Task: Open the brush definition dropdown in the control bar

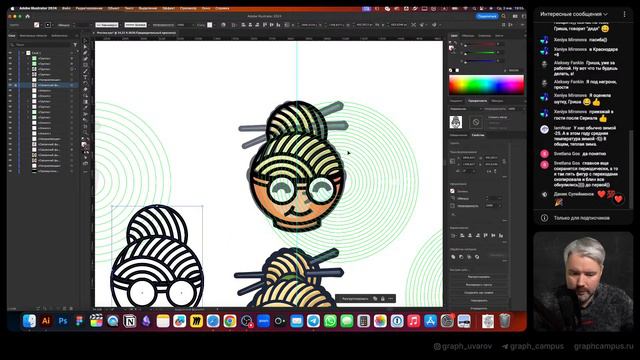Action: click(x=136, y=25)
